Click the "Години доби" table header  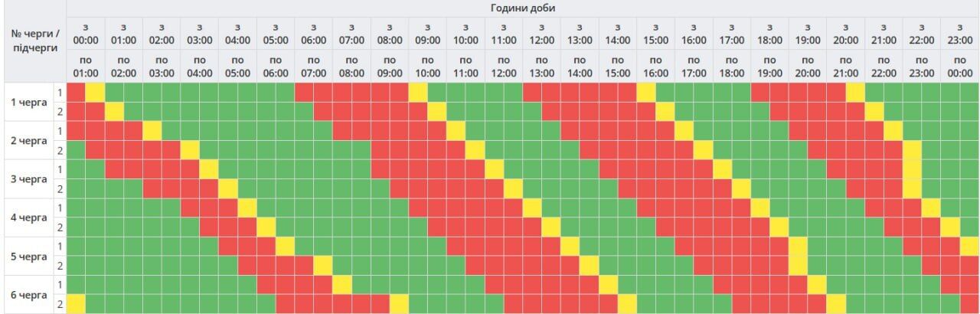(522, 8)
